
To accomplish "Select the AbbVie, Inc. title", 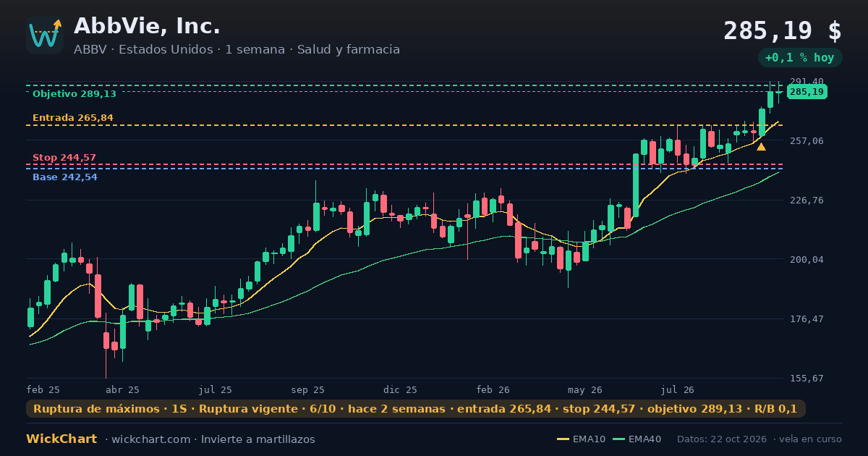I will tap(147, 26).
